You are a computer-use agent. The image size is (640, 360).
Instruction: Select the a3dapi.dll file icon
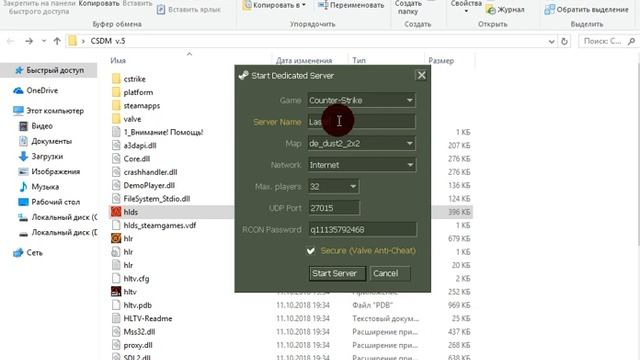[116, 145]
